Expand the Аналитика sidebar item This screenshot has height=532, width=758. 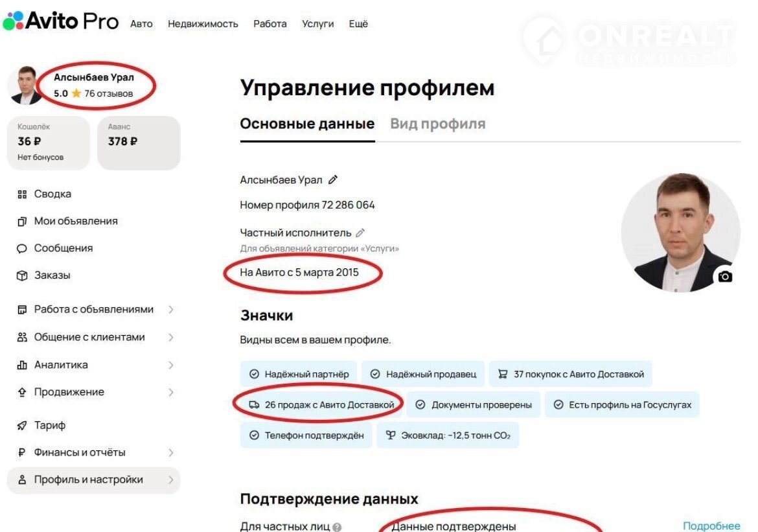point(171,365)
